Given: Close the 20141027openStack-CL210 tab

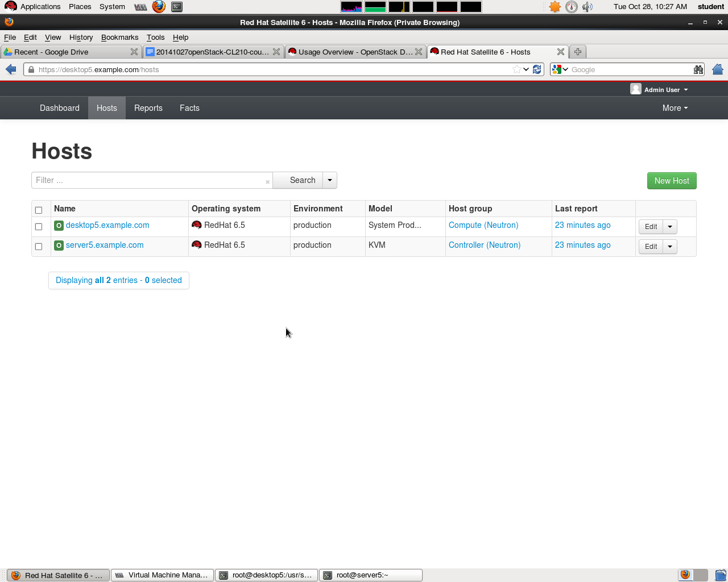Looking at the screenshot, I should click(x=276, y=52).
